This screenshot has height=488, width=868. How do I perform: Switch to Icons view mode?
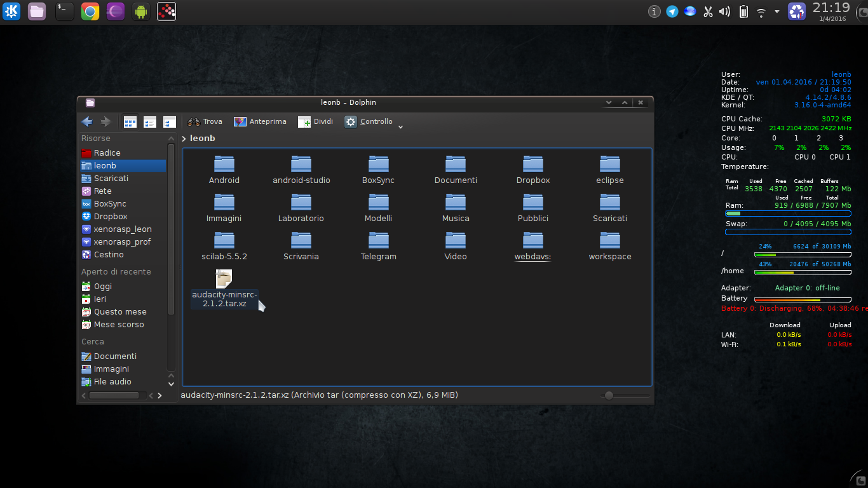(130, 122)
